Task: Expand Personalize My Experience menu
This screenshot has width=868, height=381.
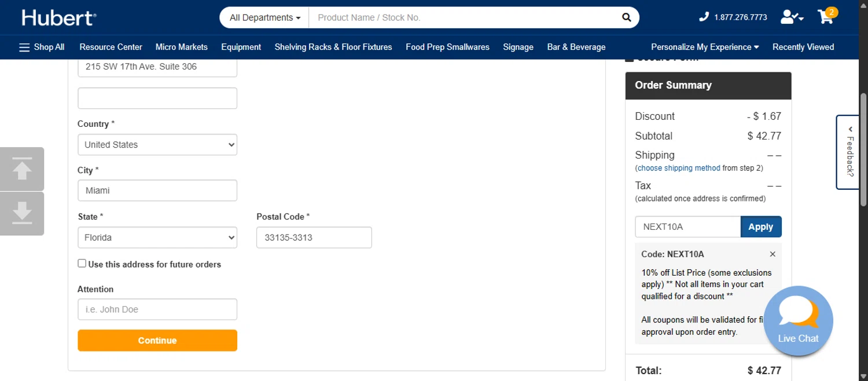Action: click(x=705, y=47)
